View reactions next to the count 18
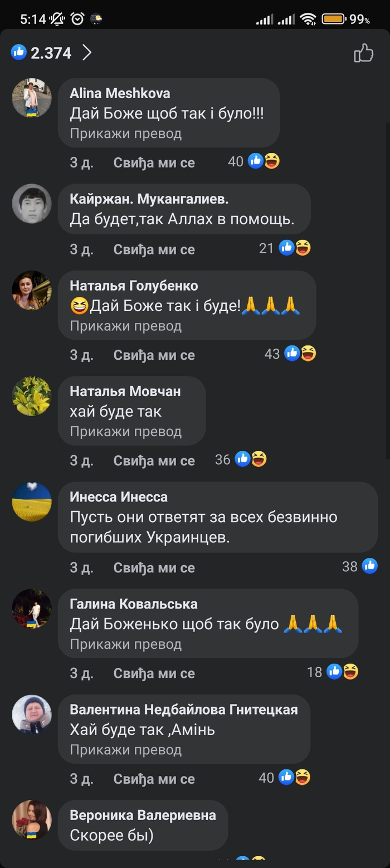Viewport: 390px width, 868px height. [x=343, y=672]
